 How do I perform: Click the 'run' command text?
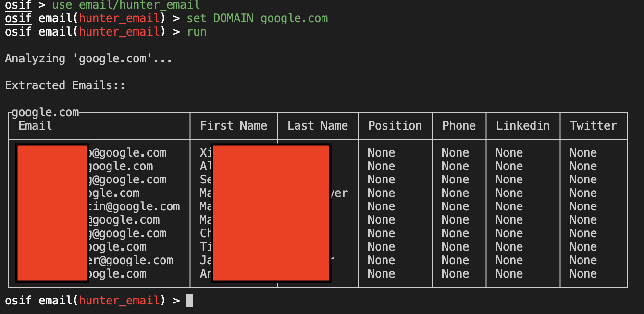197,32
